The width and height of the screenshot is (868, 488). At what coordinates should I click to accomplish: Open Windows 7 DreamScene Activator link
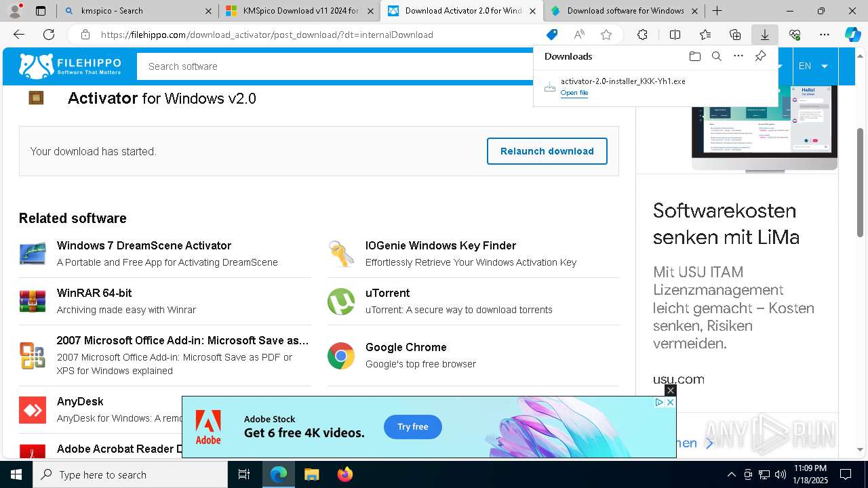pyautogui.click(x=144, y=245)
